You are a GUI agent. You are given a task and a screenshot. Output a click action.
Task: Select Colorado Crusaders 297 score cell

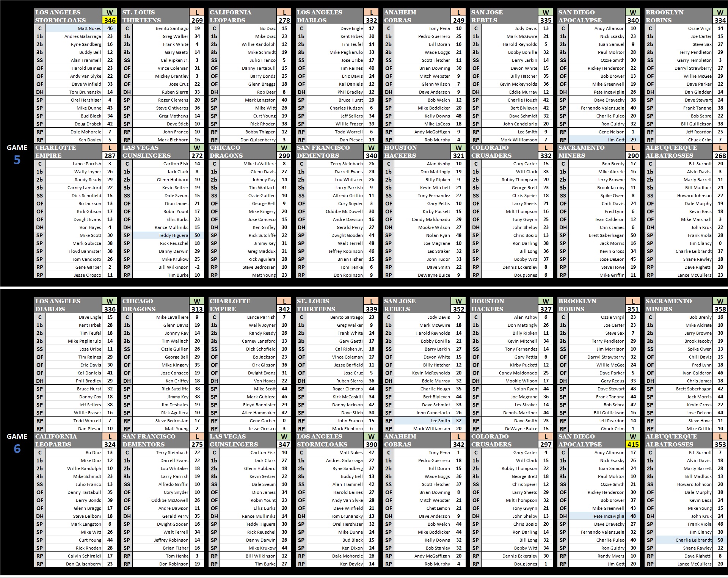546,445
